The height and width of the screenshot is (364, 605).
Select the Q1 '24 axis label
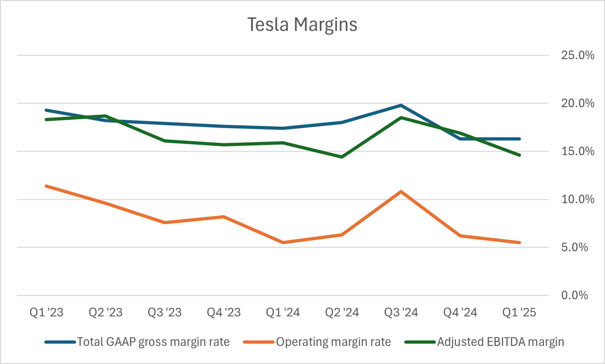pos(283,312)
